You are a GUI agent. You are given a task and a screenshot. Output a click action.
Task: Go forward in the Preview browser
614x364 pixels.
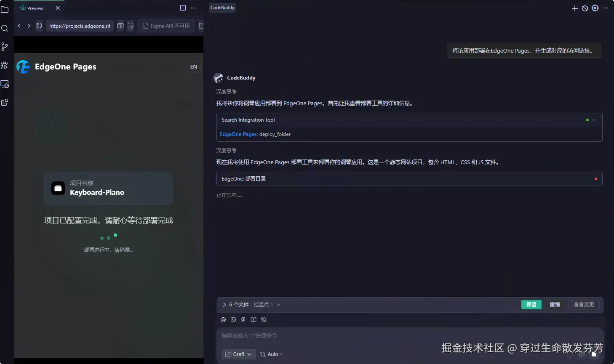29,26
